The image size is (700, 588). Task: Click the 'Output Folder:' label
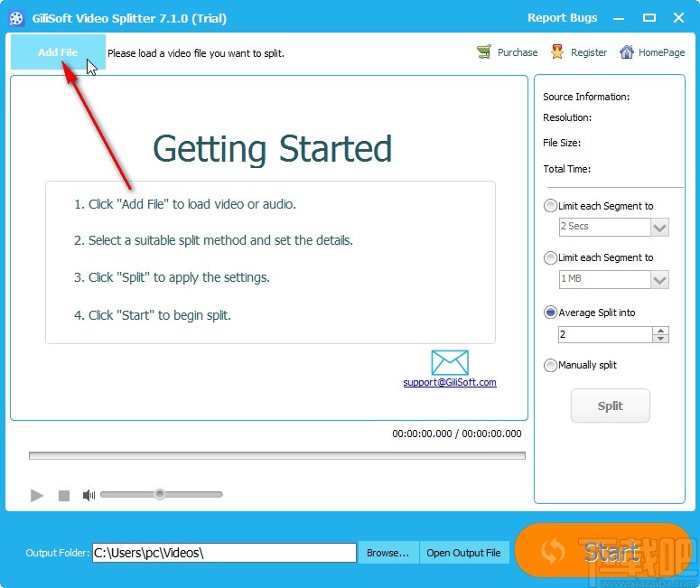58,553
